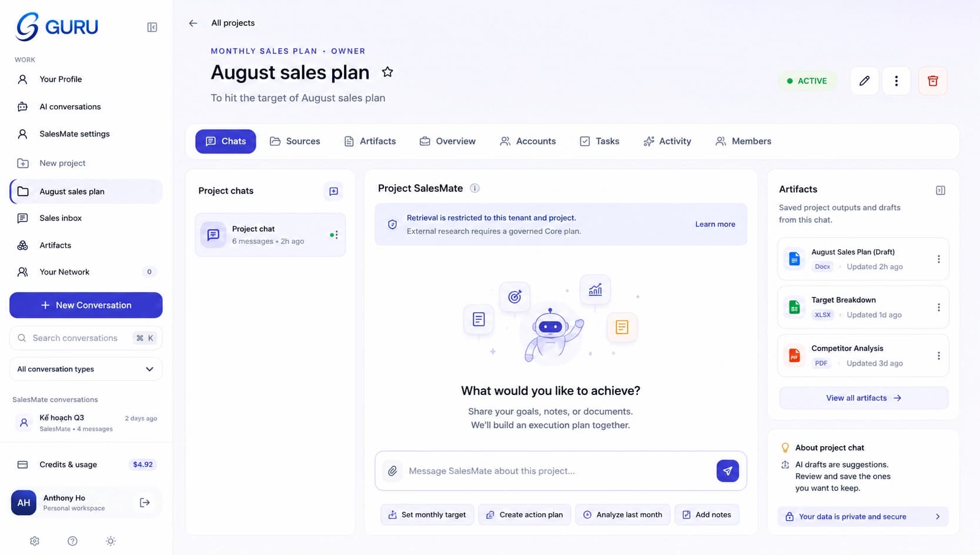Screen dimensions: 980x555
Task: Click Set monthly target suggestion
Action: (x=427, y=514)
